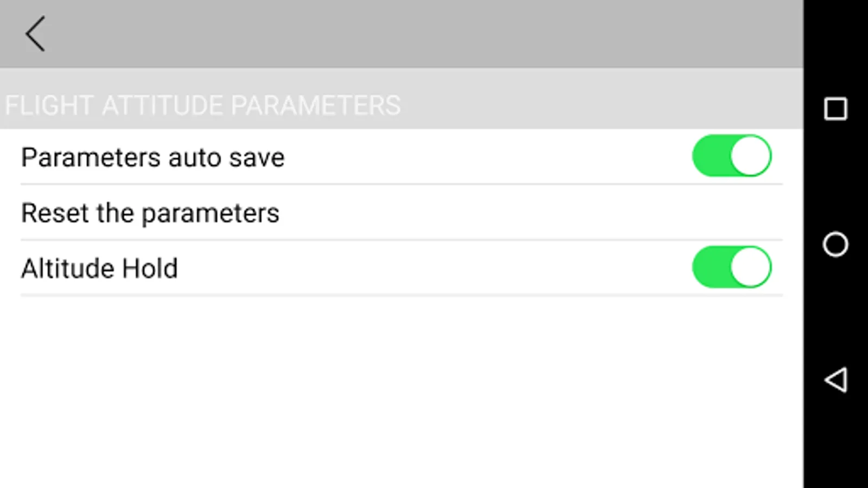Click the word "PARAMETERS" in the gray section header

click(316, 105)
